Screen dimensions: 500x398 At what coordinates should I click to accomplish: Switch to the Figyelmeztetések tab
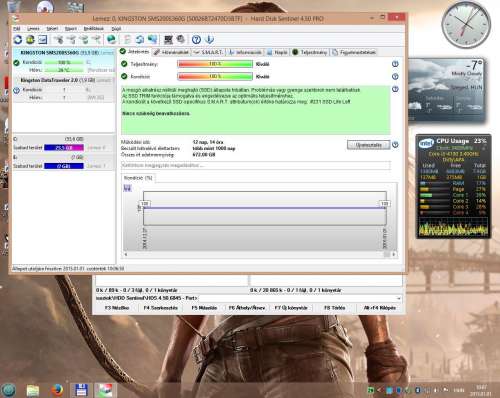[x=354, y=52]
